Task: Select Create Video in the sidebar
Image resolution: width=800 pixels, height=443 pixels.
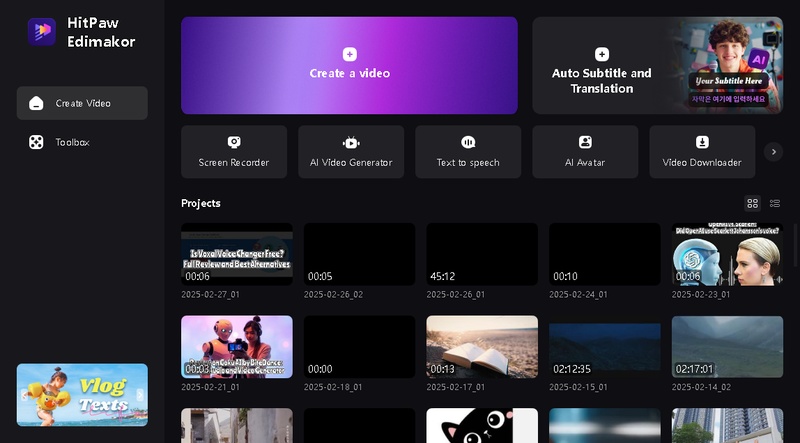Action: click(x=82, y=103)
